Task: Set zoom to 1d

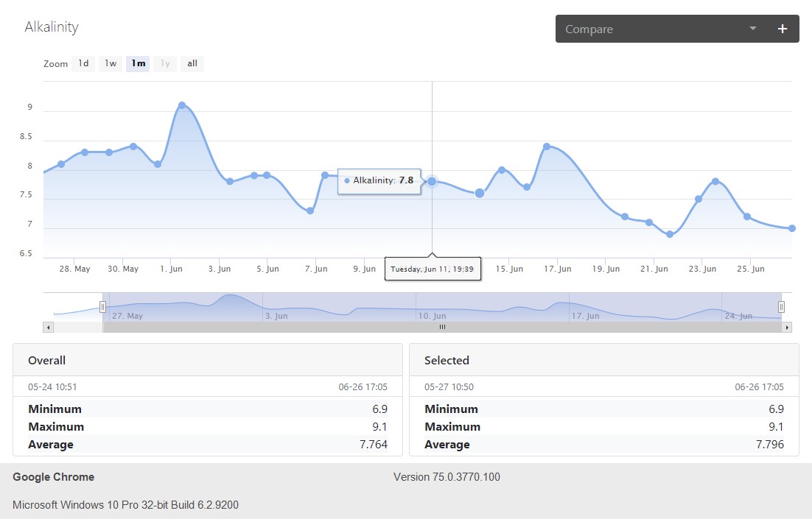Action: (83, 63)
